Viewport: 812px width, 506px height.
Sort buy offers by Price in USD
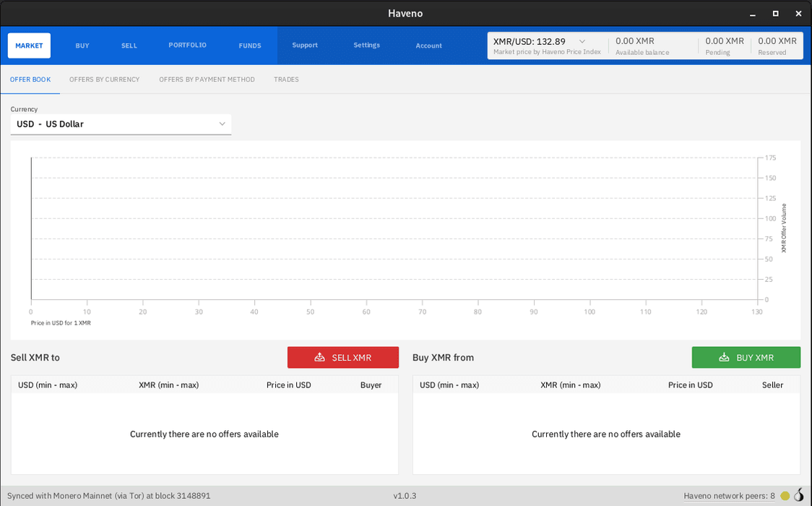[x=691, y=385]
